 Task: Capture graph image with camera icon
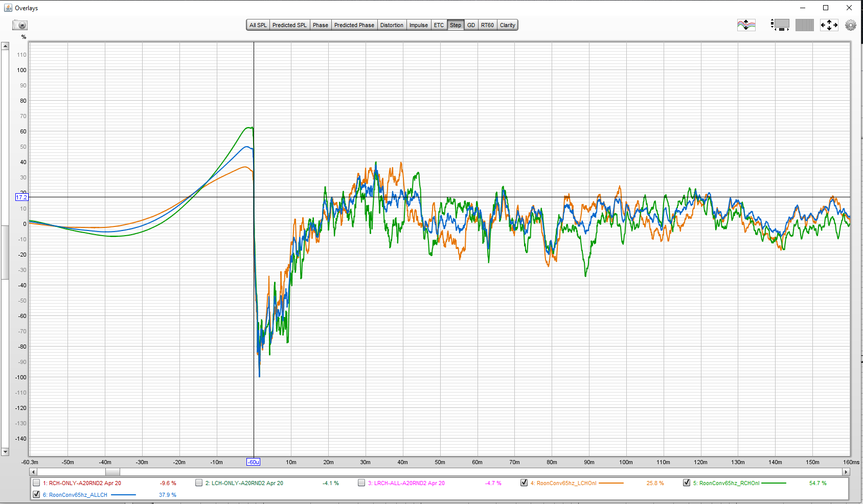(x=20, y=25)
